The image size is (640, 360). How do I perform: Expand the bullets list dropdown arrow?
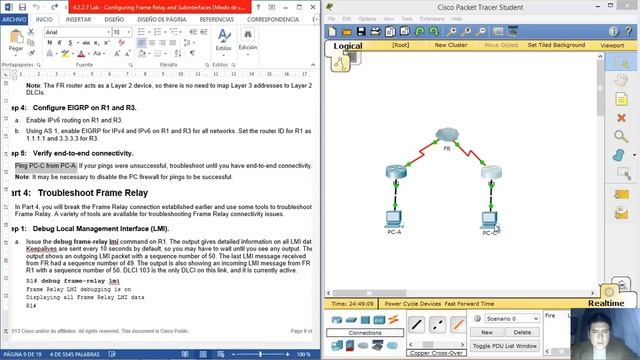click(x=148, y=32)
